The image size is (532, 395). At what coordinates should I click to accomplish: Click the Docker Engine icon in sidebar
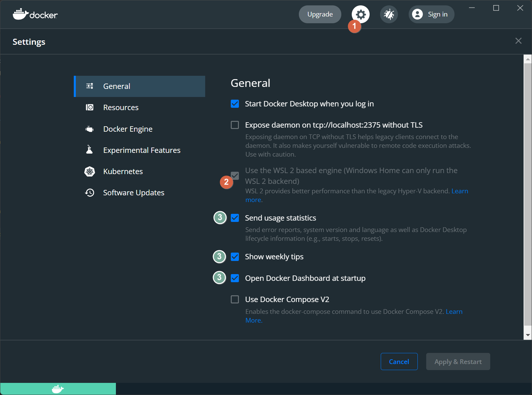coord(90,129)
